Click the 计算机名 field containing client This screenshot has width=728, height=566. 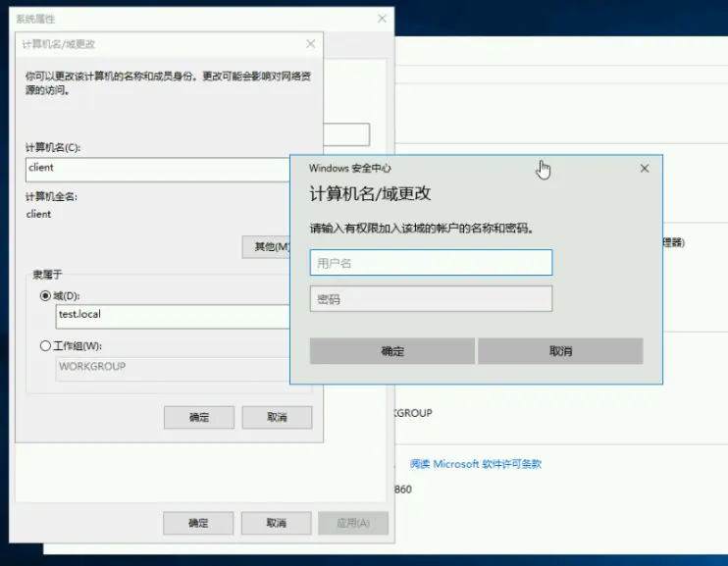[x=157, y=168]
